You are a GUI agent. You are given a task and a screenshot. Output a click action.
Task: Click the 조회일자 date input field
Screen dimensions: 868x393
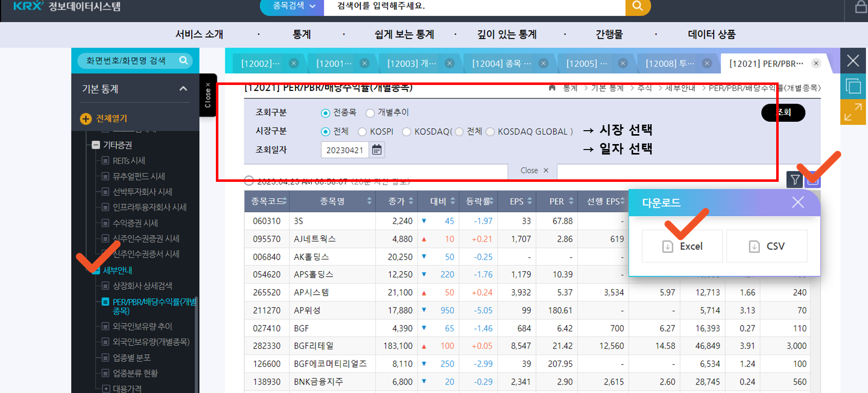click(x=345, y=150)
